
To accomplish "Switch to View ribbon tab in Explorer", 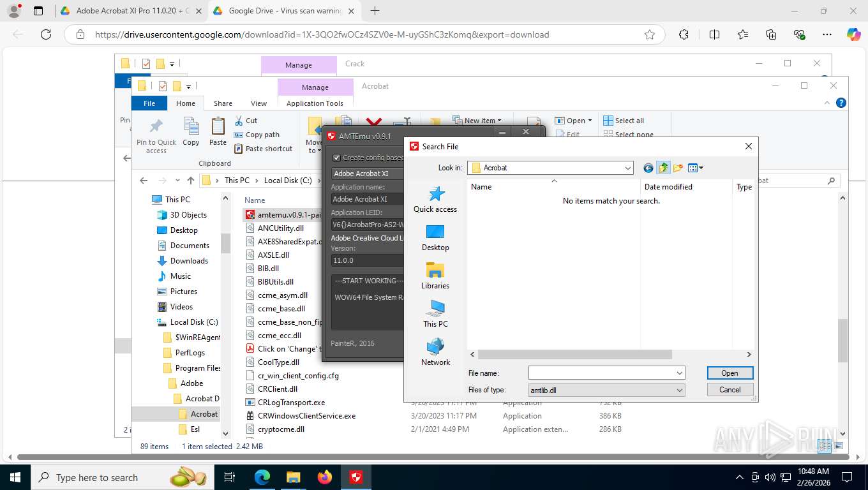I will click(258, 103).
